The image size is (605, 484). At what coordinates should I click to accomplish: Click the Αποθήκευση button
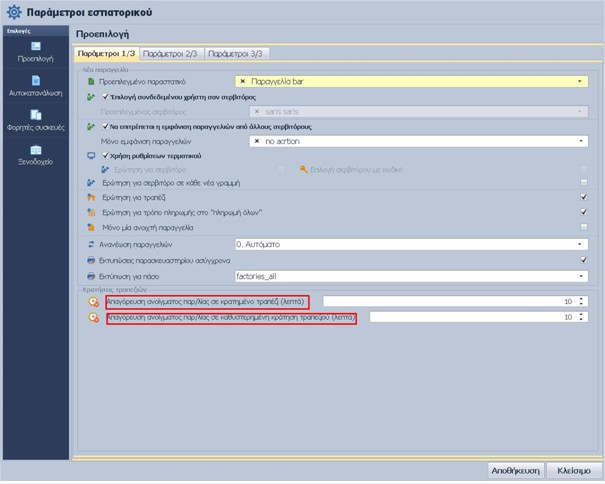(x=516, y=468)
